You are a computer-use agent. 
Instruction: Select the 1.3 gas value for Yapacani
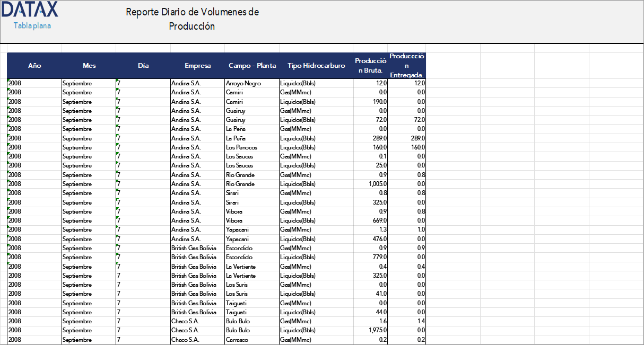(382, 229)
